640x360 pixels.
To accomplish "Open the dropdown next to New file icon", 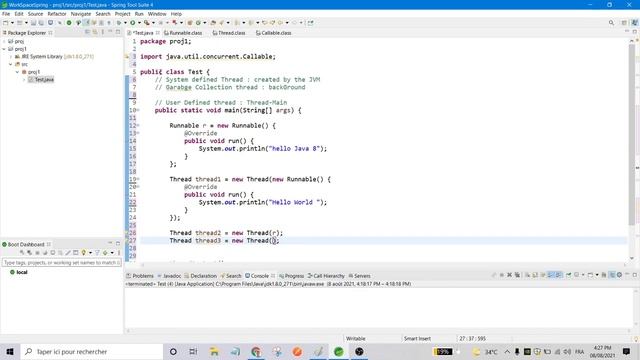I will (x=12, y=23).
